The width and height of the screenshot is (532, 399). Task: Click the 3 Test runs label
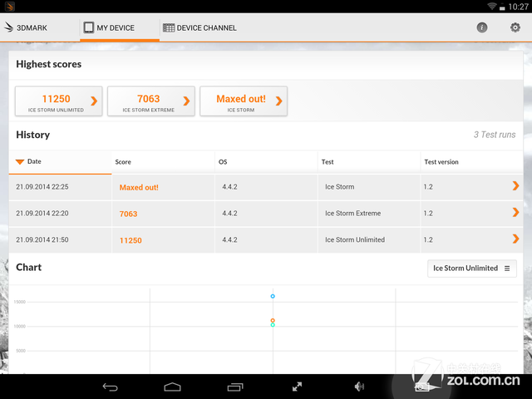495,135
